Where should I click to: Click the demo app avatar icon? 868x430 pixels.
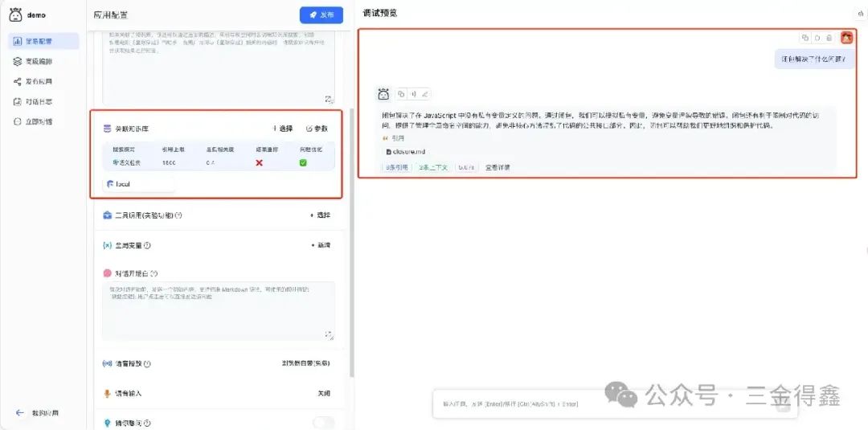tap(16, 15)
